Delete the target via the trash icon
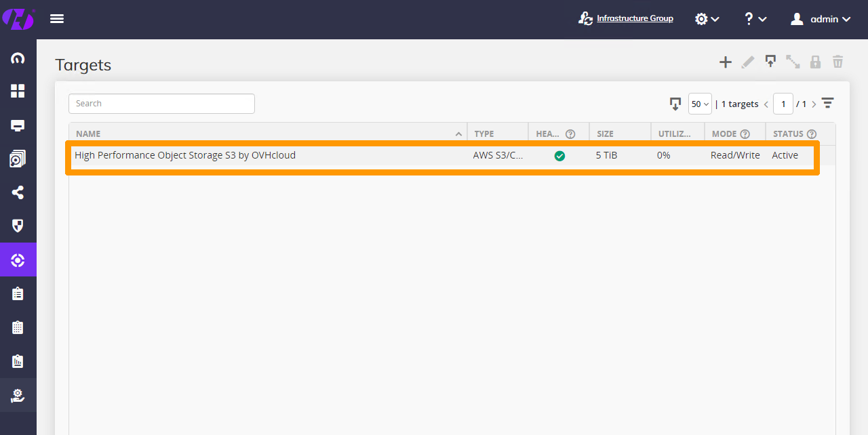The width and height of the screenshot is (868, 435). click(x=837, y=62)
